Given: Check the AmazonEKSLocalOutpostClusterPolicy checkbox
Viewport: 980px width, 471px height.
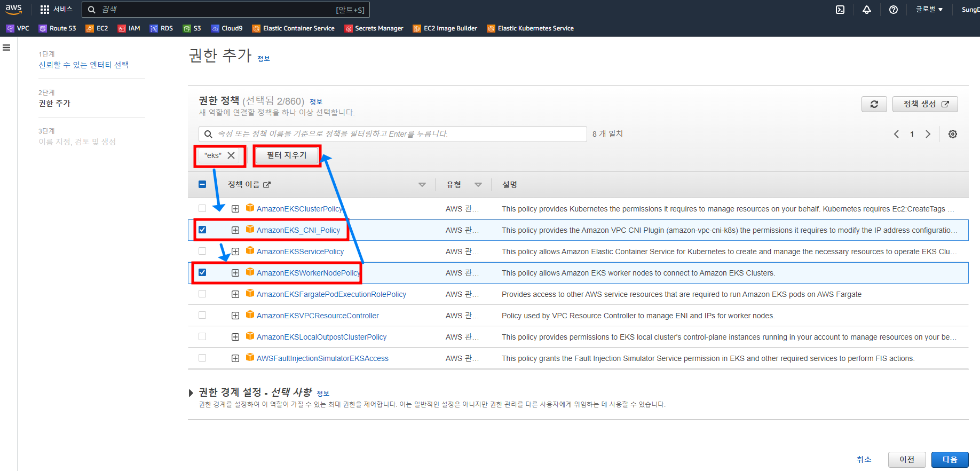Looking at the screenshot, I should click(x=202, y=336).
